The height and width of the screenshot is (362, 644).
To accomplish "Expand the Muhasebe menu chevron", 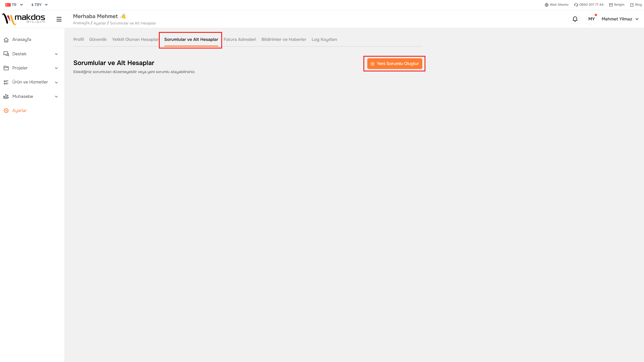I will coord(56,97).
